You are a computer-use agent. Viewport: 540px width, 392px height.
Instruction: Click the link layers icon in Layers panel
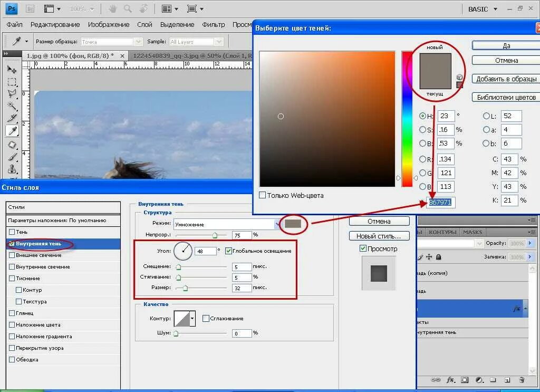(x=436, y=380)
